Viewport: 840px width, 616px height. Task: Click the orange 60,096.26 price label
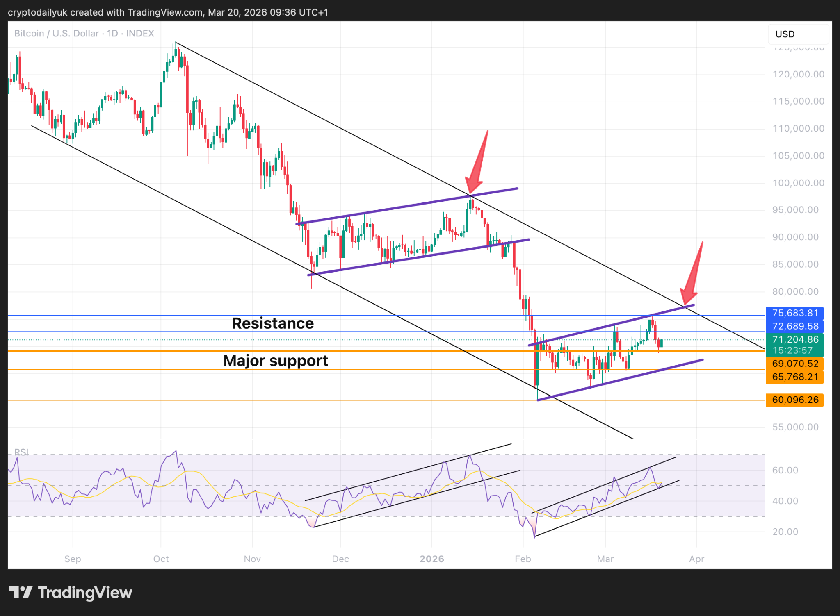(794, 400)
